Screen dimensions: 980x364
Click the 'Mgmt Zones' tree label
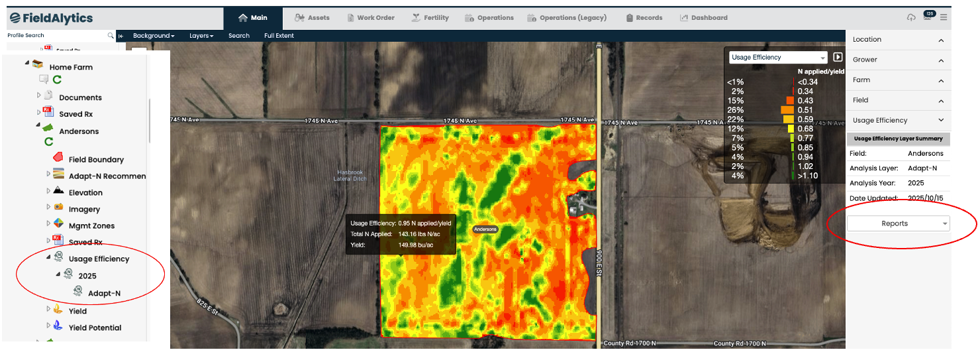(x=92, y=226)
